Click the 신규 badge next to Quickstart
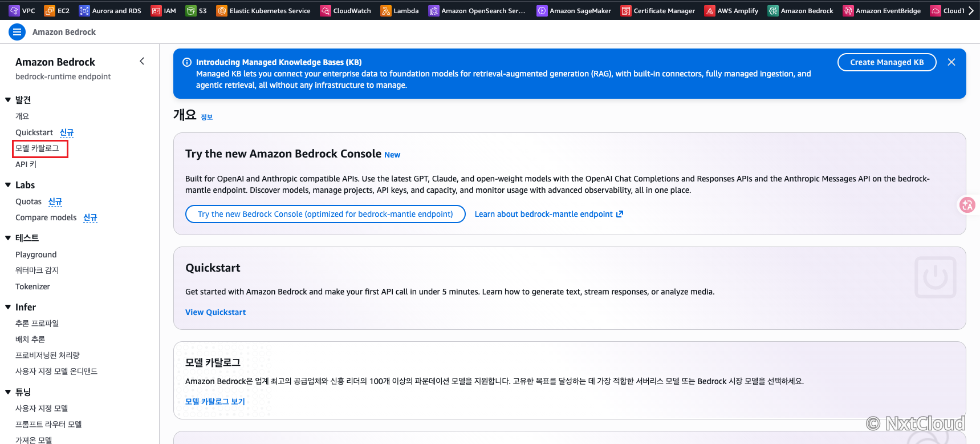This screenshot has height=444, width=980. 67,132
